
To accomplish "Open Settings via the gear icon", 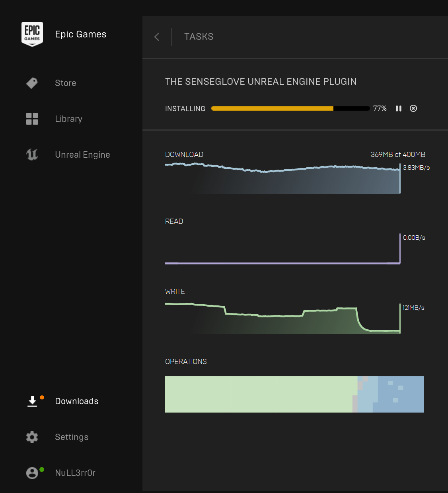I will [x=32, y=437].
